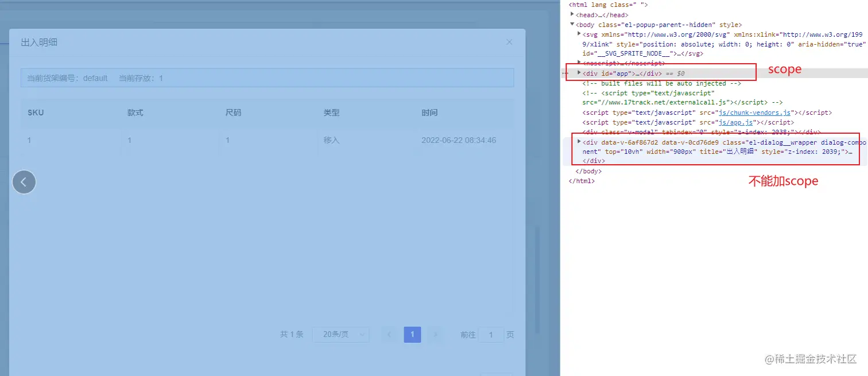This screenshot has width=868, height=376.
Task: Click the ellipsis beside the div app line
Action: pos(565,73)
